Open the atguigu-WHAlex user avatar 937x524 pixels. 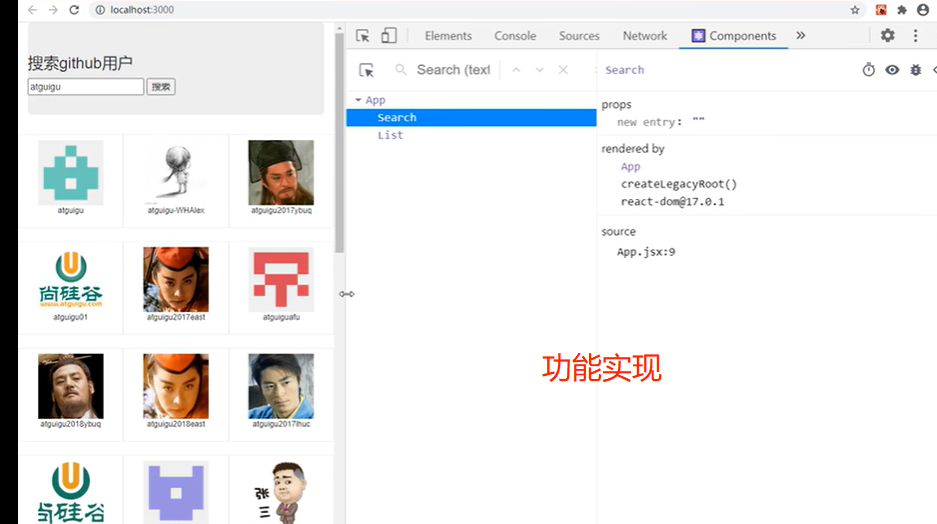(x=176, y=173)
